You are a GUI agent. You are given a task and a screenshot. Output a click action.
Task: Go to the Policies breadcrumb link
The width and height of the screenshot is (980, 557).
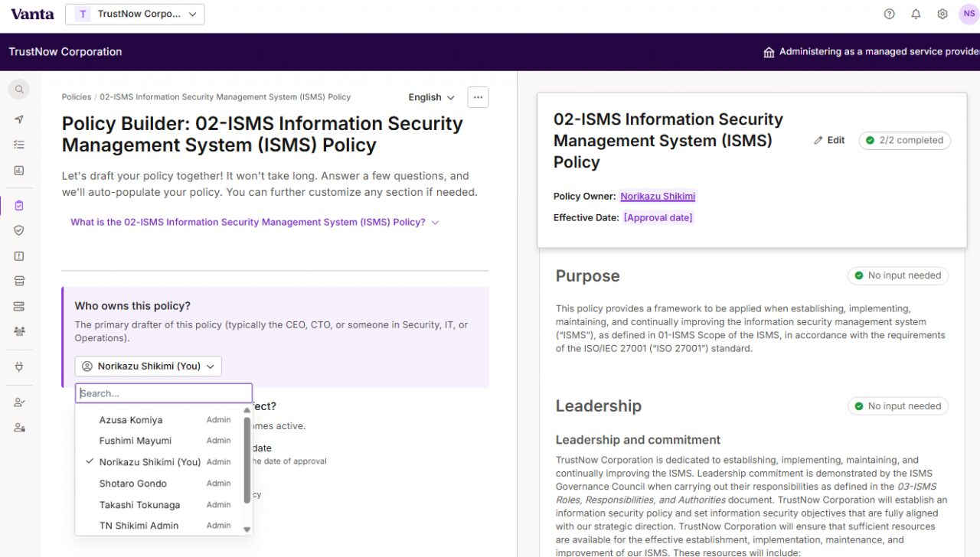pyautogui.click(x=77, y=97)
